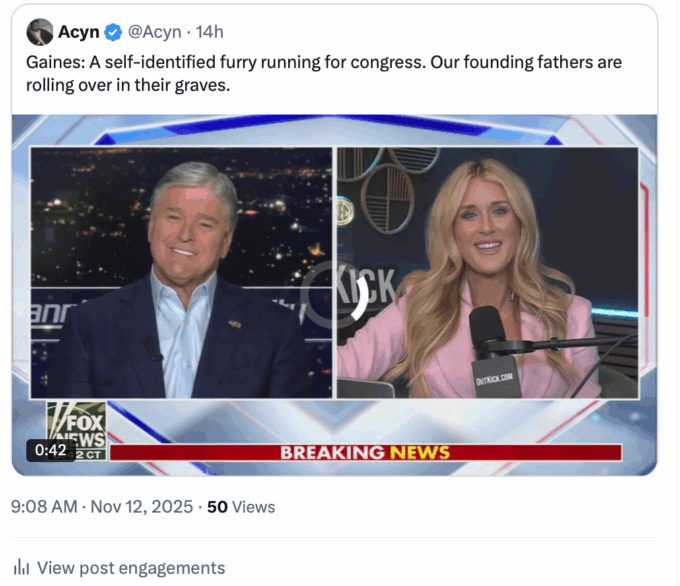680x586 pixels.
Task: Open Acyn's profile avatar picture
Action: [x=40, y=32]
